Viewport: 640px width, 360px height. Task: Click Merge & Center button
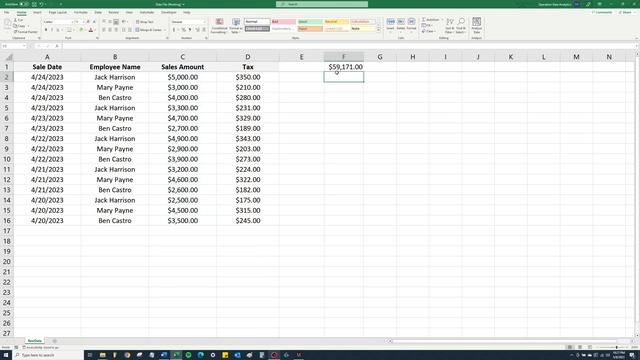[x=149, y=30]
